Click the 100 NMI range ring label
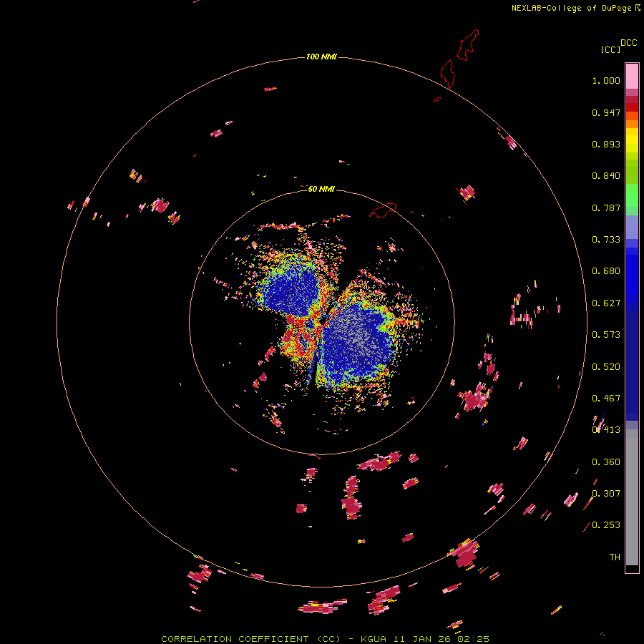Viewport: 644px width, 644px height. (x=321, y=57)
